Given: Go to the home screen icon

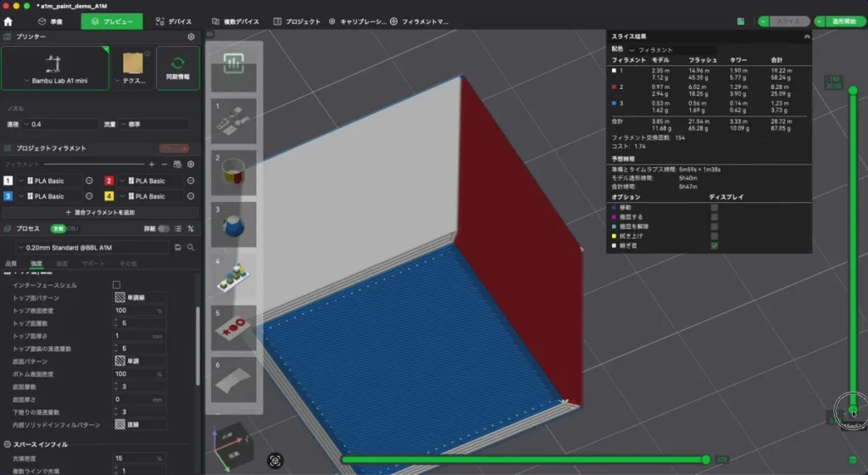Looking at the screenshot, I should pos(8,21).
